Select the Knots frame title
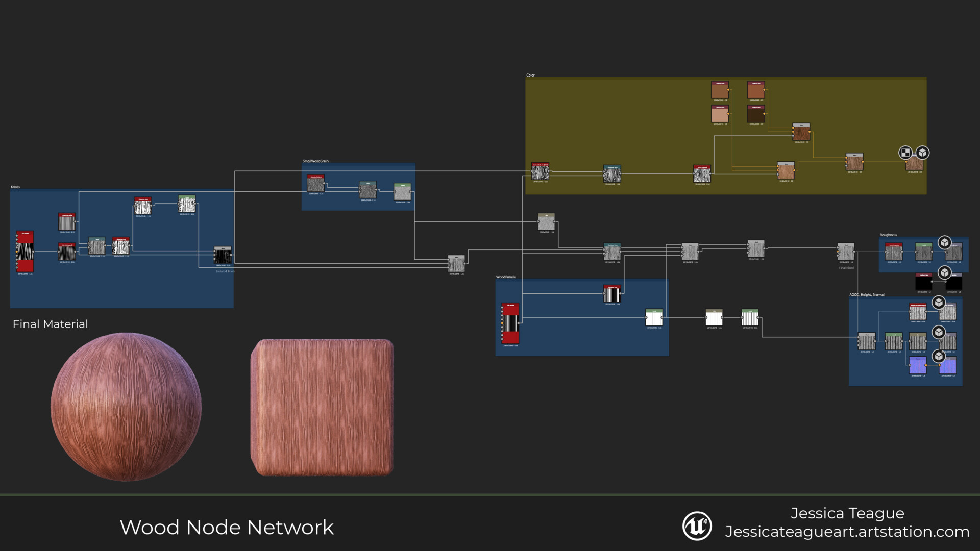Screen dimensions: 980x551 click(15, 187)
